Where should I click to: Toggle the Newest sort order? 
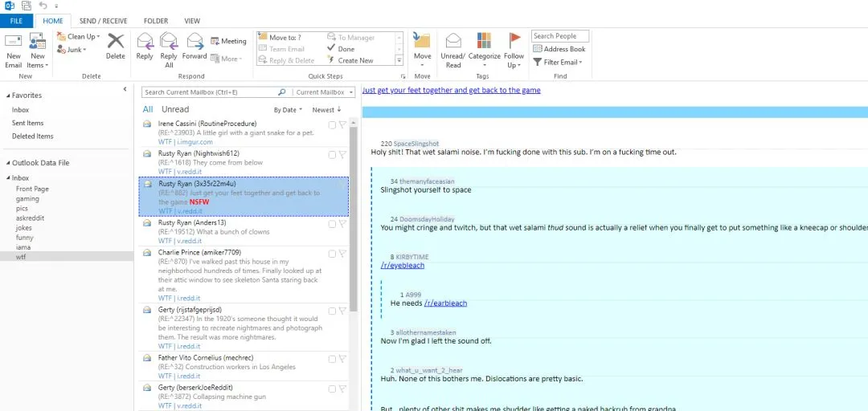pyautogui.click(x=326, y=110)
